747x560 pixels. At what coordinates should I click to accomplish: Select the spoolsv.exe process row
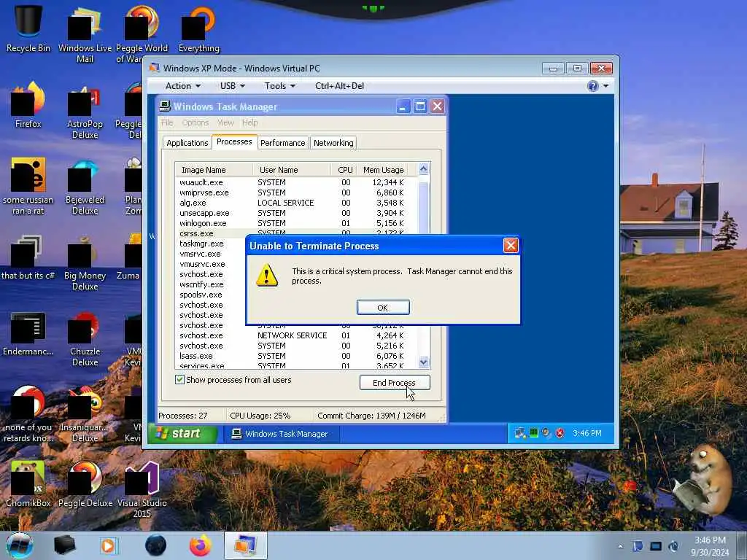click(211, 295)
